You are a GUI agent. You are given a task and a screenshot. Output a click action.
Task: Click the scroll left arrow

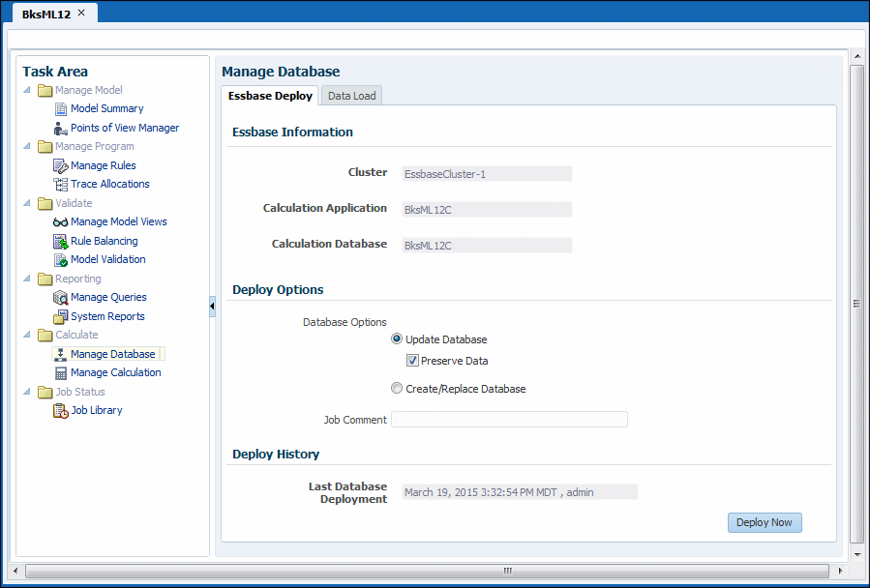15,571
